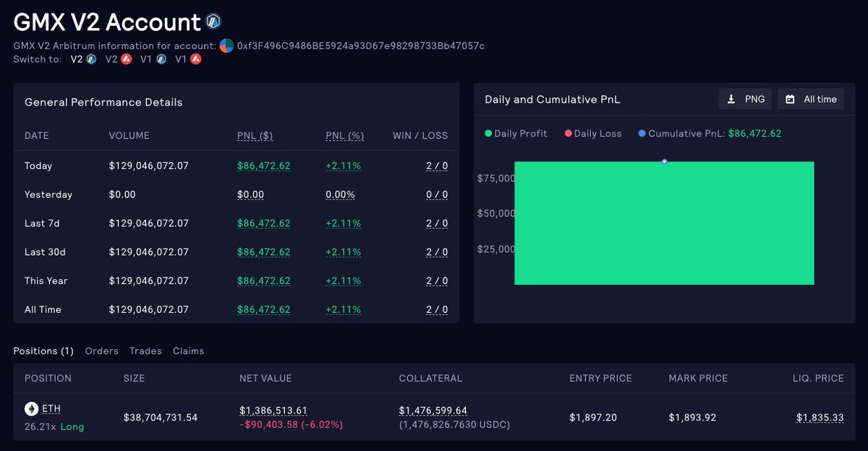The width and height of the screenshot is (868, 451).
Task: Open the Orders tab
Action: [x=101, y=351]
